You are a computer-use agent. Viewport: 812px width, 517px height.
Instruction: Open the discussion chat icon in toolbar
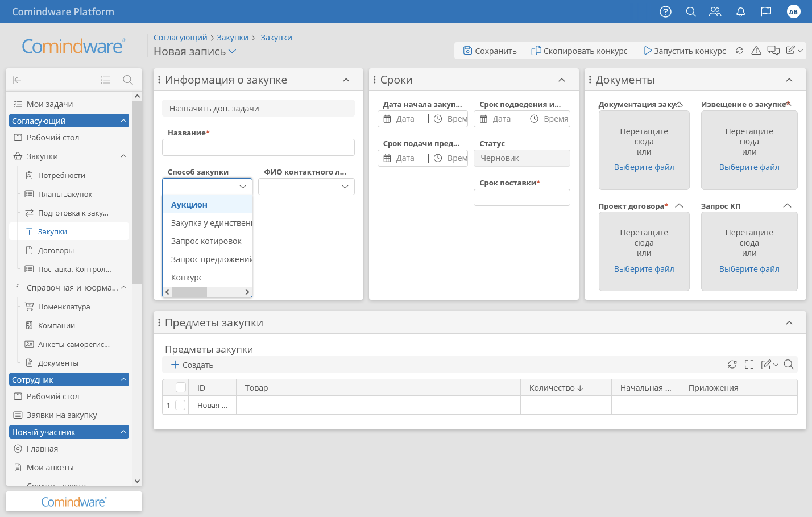773,51
